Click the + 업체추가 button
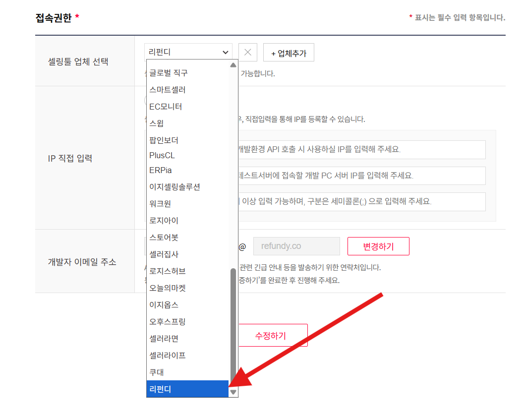 (x=289, y=53)
